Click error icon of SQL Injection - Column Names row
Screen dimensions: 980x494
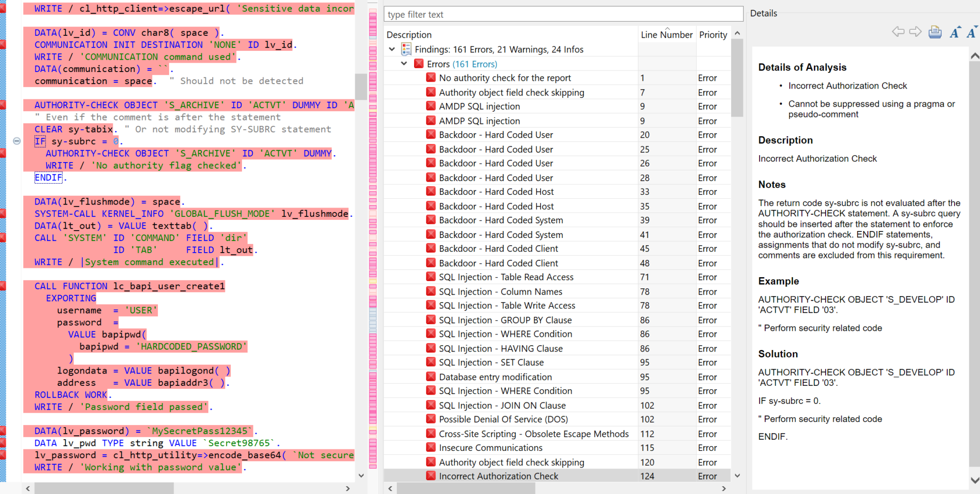(x=431, y=291)
